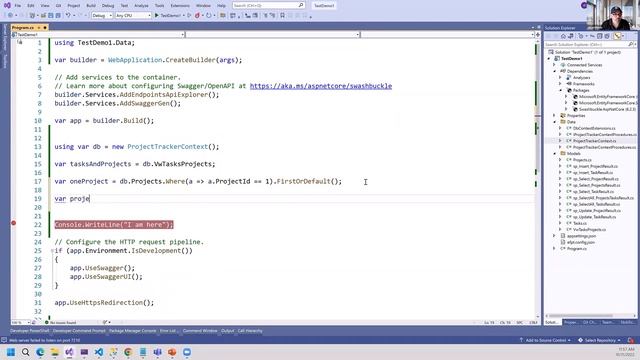This screenshot has height=360, width=640.
Task: Open the Debug configuration dropdown
Action: (102, 15)
